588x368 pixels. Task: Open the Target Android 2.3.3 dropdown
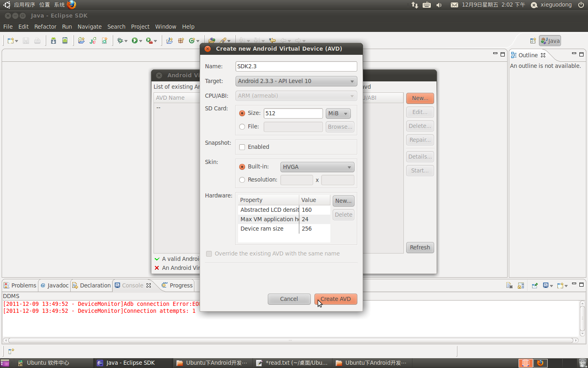click(296, 81)
